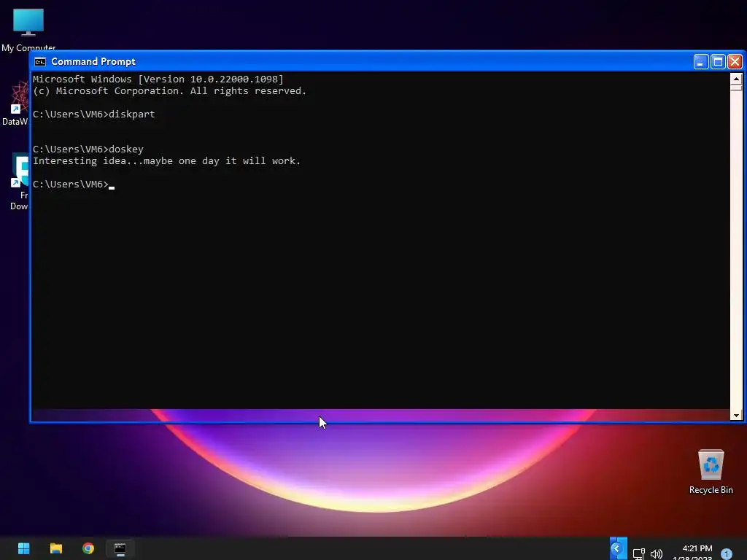Open the Windows Start menu
Image resolution: width=747 pixels, height=560 pixels.
click(24, 548)
